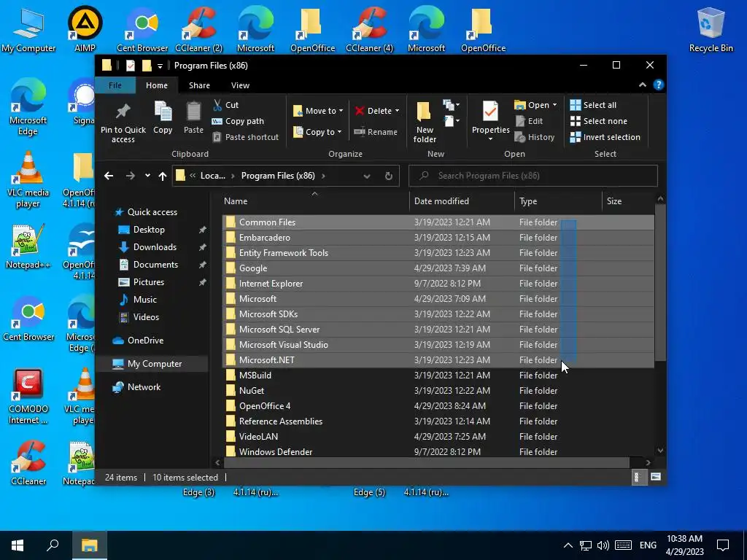Choose Select all in ribbon
Image resolution: width=747 pixels, height=560 pixels.
(x=593, y=105)
